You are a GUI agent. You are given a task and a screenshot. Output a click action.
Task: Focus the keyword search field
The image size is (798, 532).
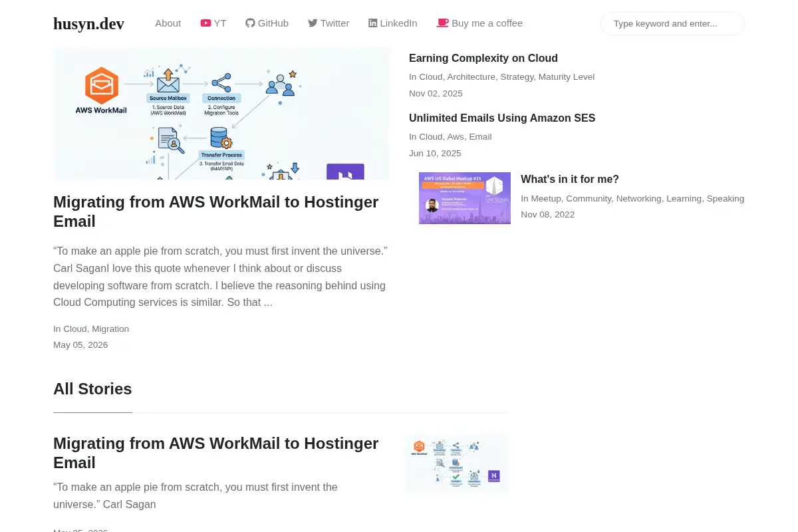672,23
